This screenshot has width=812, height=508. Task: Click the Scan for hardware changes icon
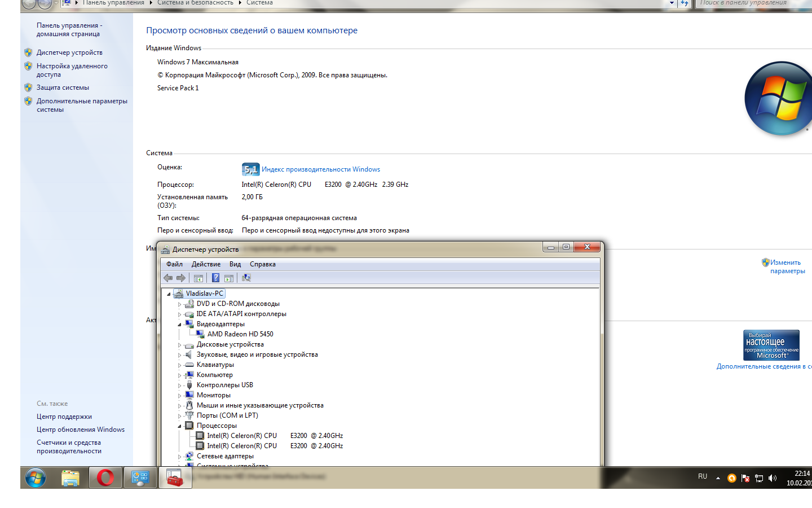coord(246,278)
